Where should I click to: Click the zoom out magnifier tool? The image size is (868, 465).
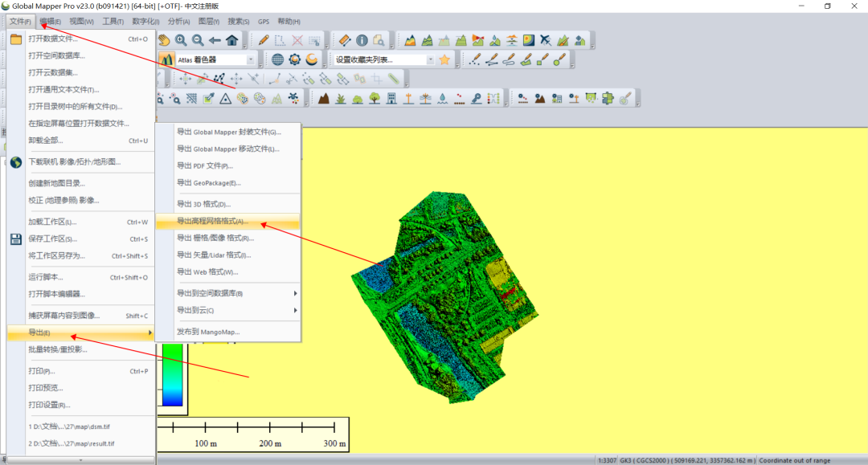pyautogui.click(x=198, y=40)
